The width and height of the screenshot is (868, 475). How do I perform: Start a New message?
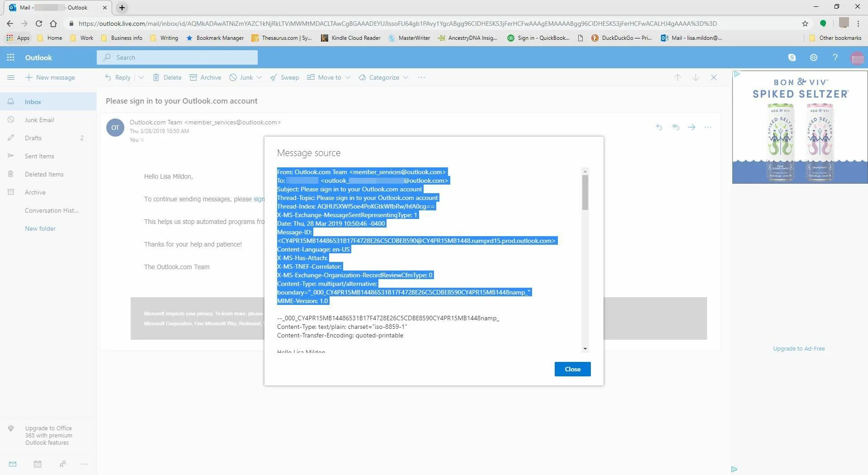[x=50, y=77]
